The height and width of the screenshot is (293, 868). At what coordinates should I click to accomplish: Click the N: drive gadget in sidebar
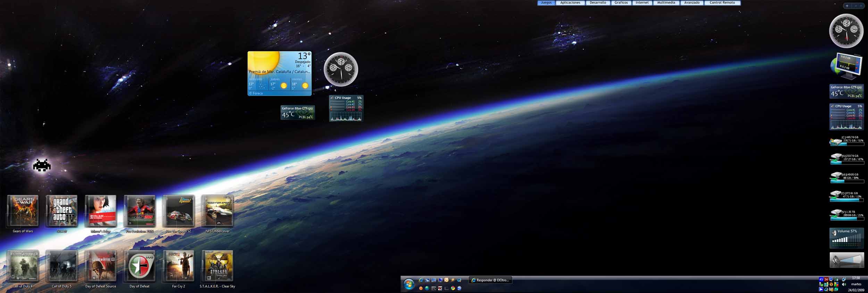click(847, 159)
